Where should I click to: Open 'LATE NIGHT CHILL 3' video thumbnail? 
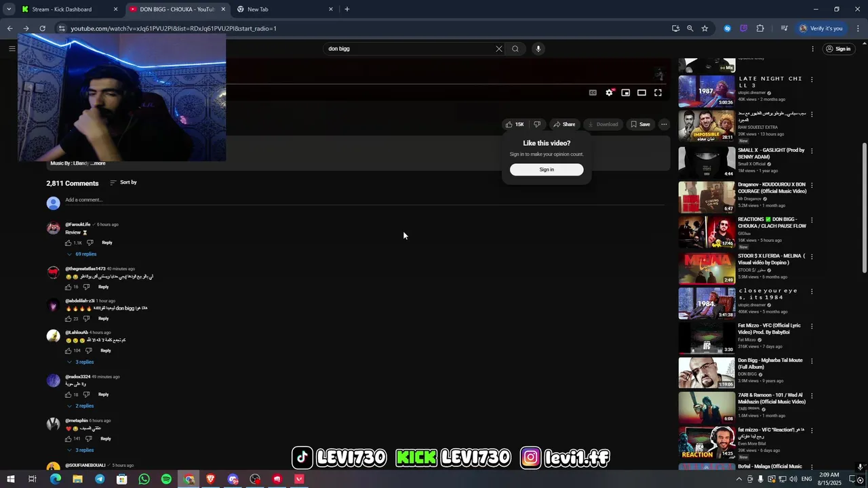pyautogui.click(x=707, y=91)
